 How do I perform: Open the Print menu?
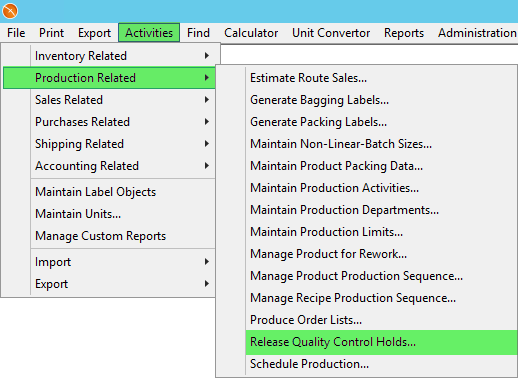coord(51,33)
